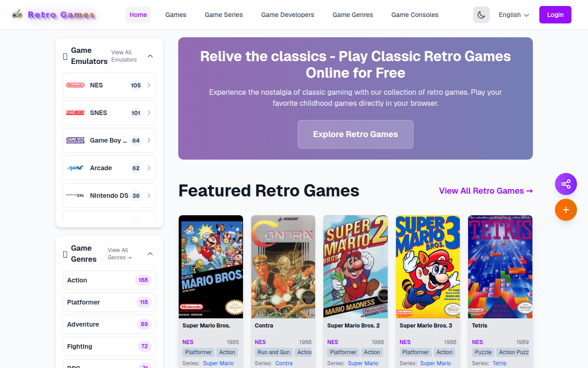Open the Game Series menu item

tap(224, 15)
